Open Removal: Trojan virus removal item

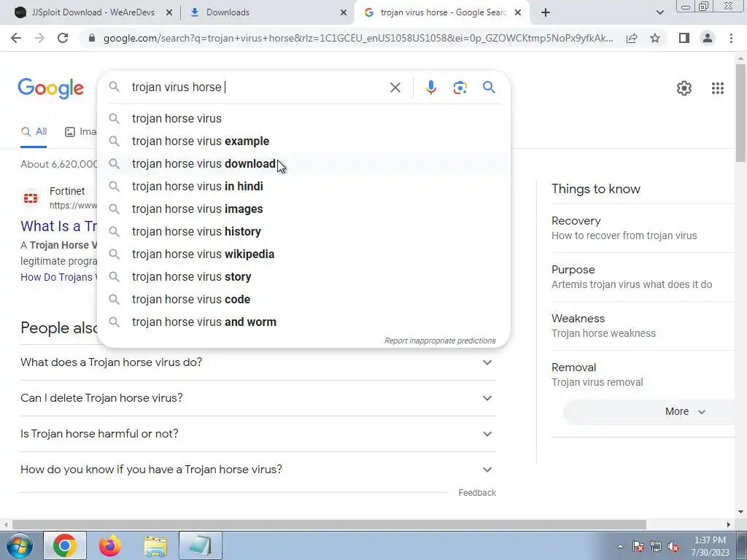(x=643, y=375)
